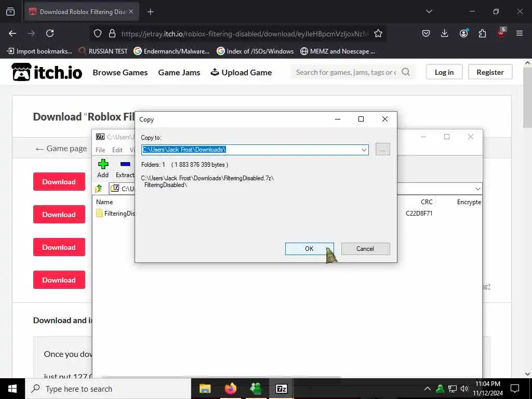
Task: Click the Register button
Action: click(490, 72)
